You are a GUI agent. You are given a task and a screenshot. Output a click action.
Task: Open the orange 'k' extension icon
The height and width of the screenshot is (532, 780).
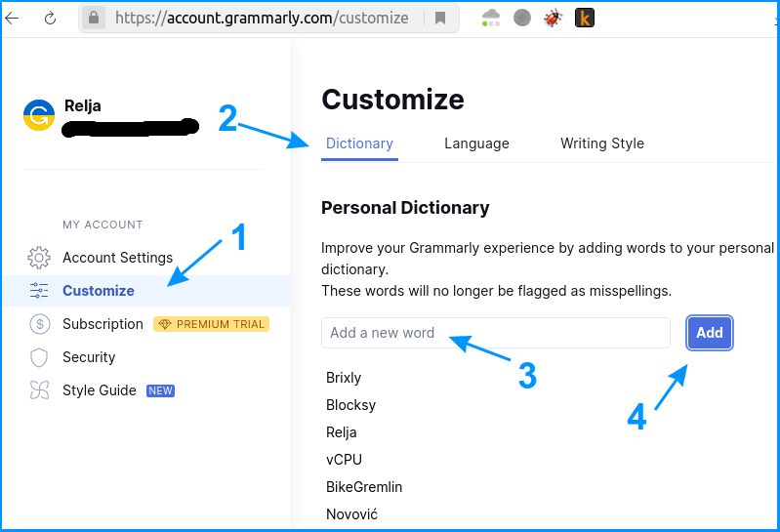(585, 18)
